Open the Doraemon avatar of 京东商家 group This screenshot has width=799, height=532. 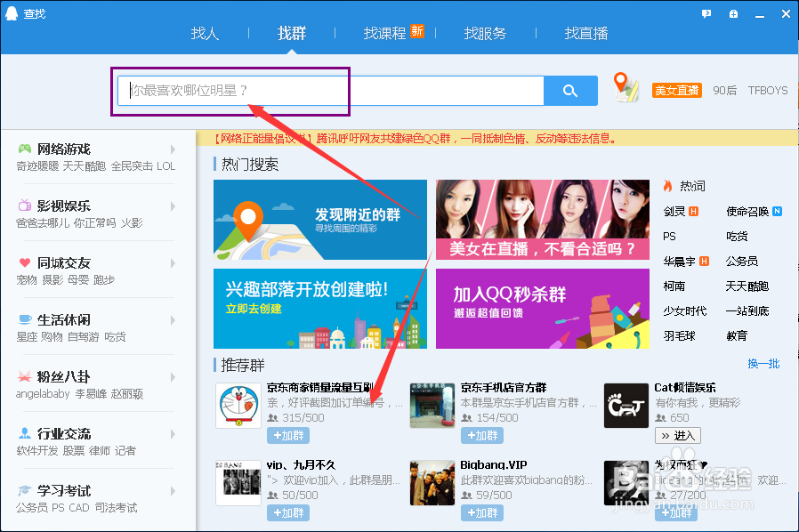click(238, 406)
